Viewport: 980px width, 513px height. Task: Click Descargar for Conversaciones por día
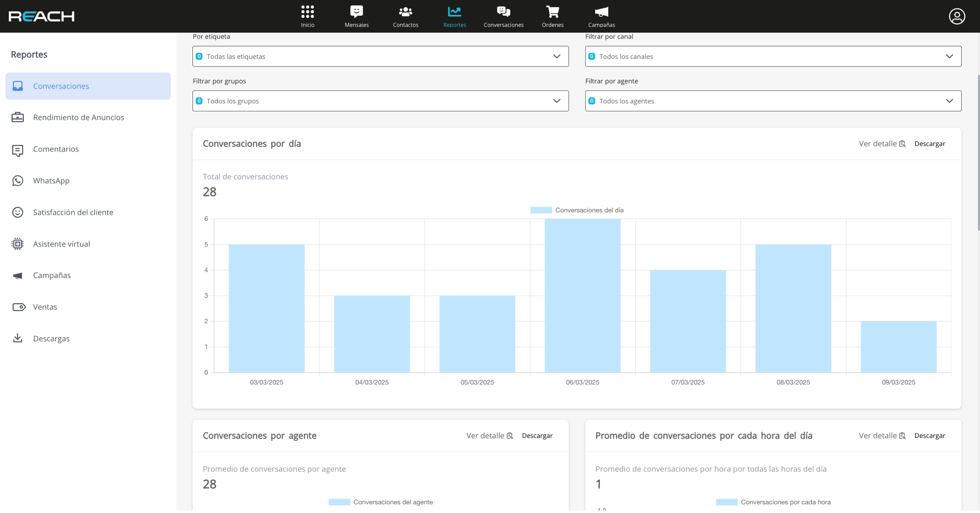coord(929,144)
